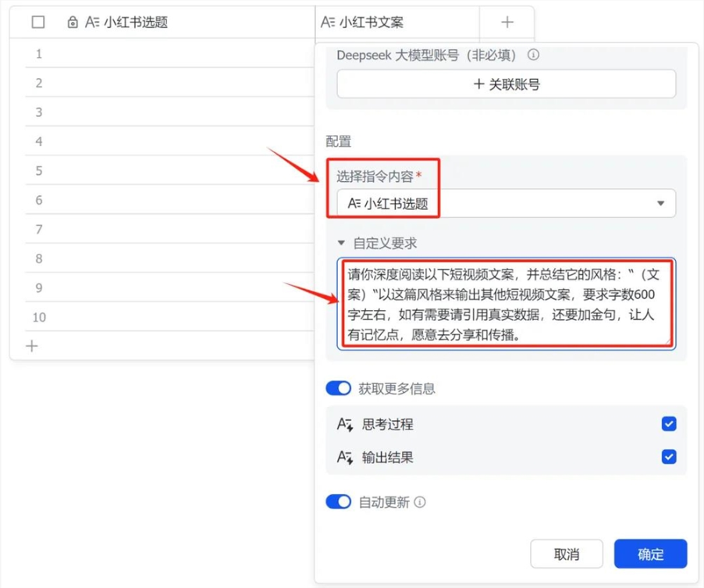Image resolution: width=704 pixels, height=588 pixels.
Task: Click inside the custom requirement text area
Action: pyautogui.click(x=506, y=301)
